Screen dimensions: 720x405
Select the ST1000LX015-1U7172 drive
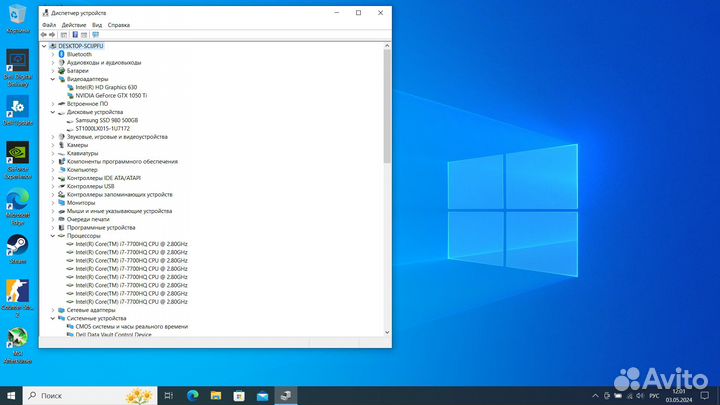click(x=102, y=129)
